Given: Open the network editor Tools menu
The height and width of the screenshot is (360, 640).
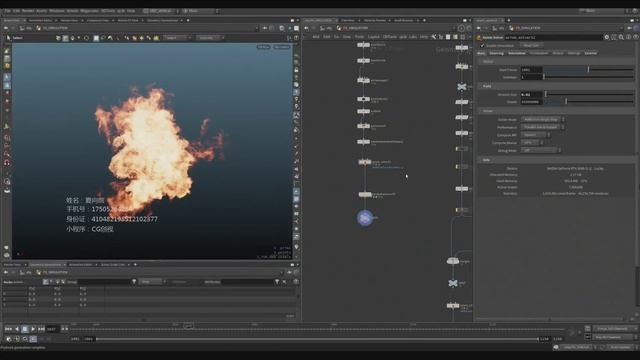Looking at the screenshot, I should tap(359, 37).
